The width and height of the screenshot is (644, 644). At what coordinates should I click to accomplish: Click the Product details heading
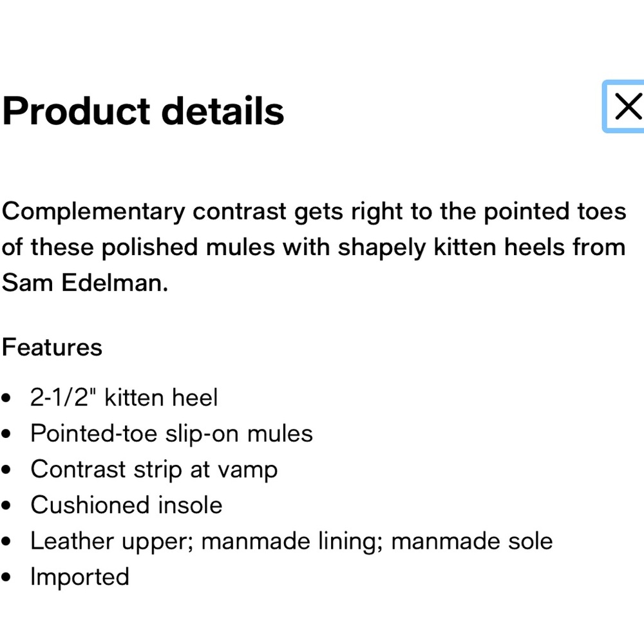(143, 110)
